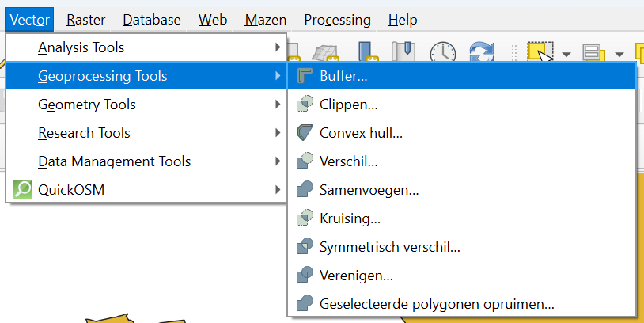Expand the Research Tools submenu arrow
The image size is (644, 323).
coord(278,133)
